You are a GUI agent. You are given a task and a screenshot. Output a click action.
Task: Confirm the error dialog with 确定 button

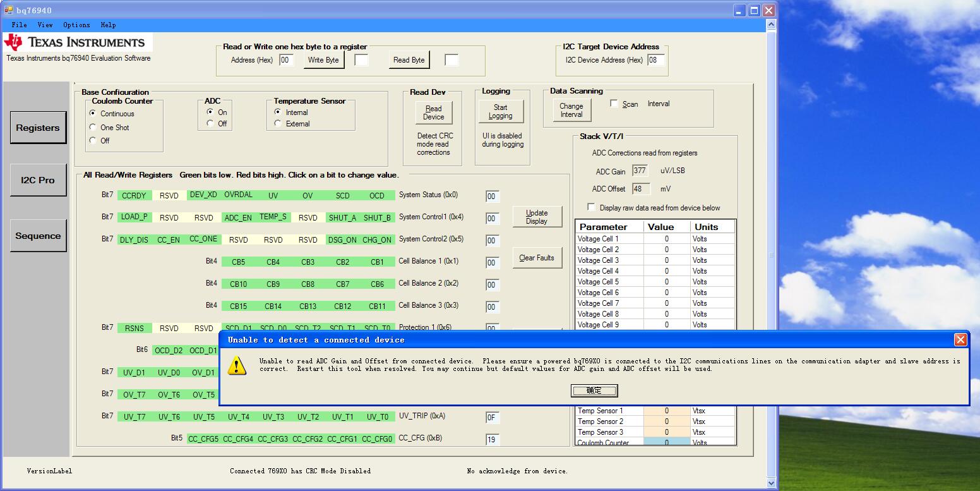(594, 391)
